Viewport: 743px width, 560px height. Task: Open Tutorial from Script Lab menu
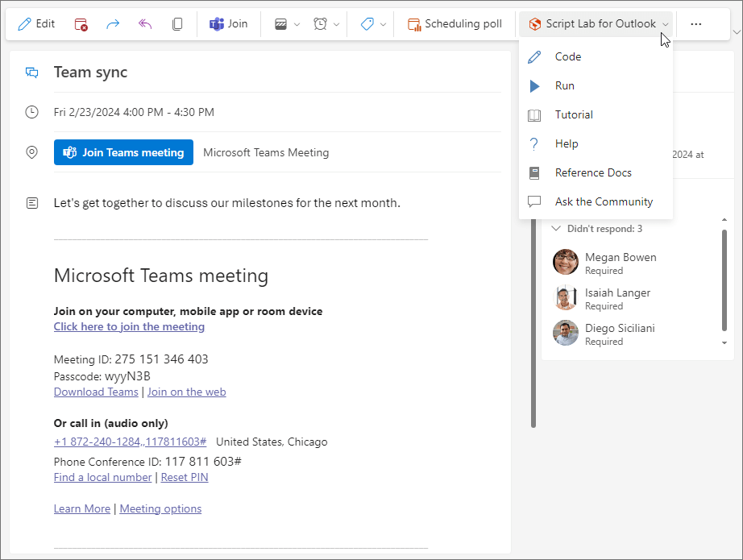point(596,114)
